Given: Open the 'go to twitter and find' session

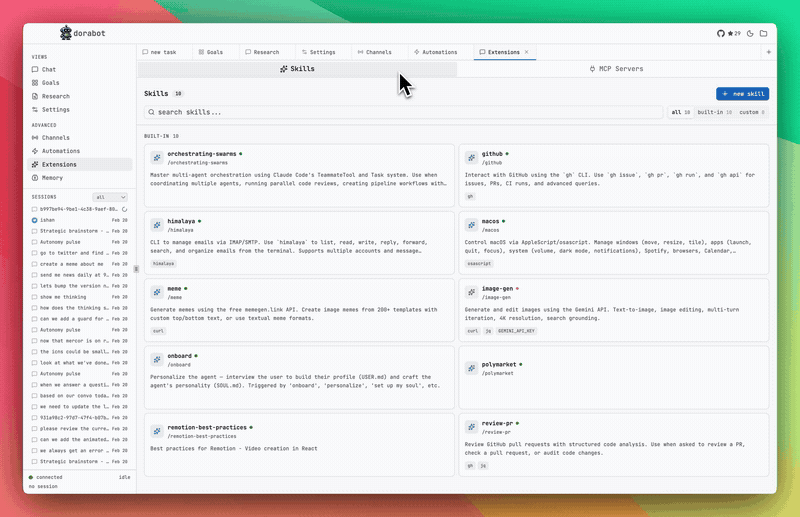Looking at the screenshot, I should tap(80, 253).
